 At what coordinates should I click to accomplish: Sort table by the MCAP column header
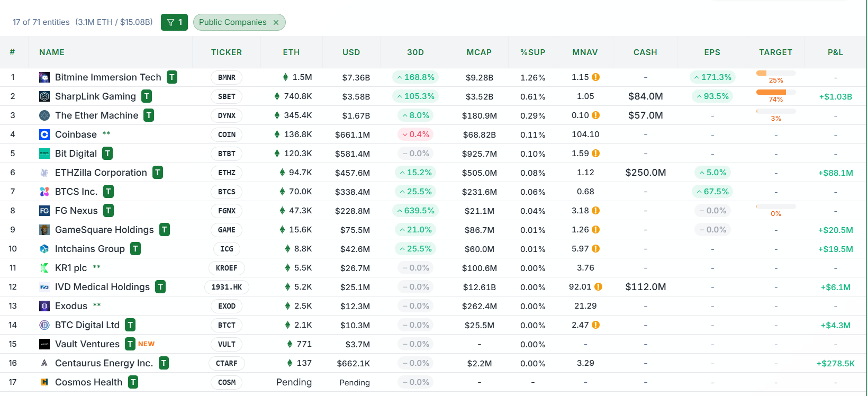479,52
